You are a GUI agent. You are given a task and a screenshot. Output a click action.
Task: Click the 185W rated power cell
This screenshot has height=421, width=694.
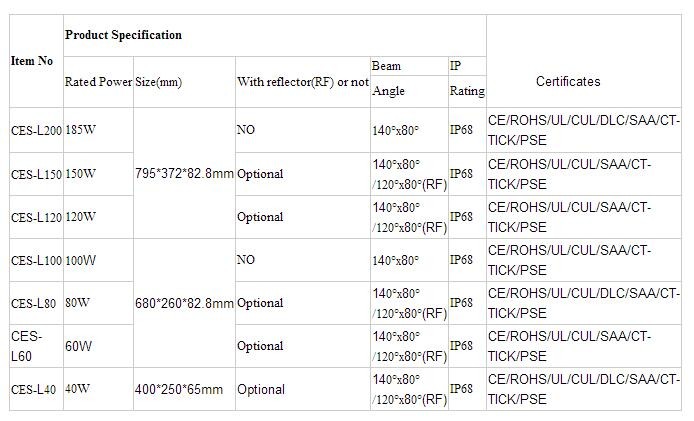coord(98,130)
